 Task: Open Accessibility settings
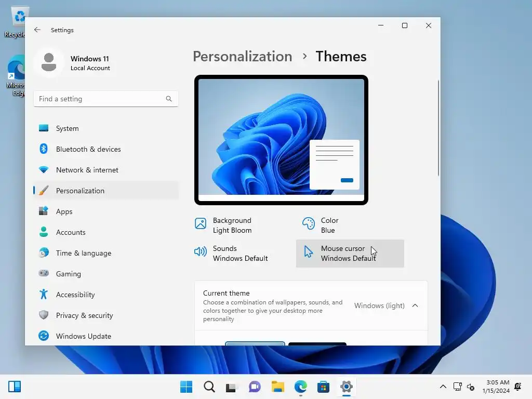click(106, 295)
